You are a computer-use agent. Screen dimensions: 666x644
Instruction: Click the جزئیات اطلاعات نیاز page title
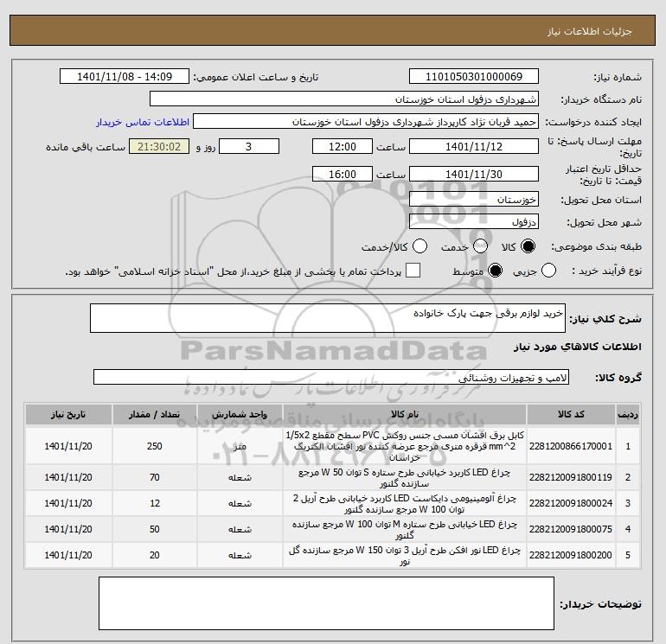click(x=590, y=31)
